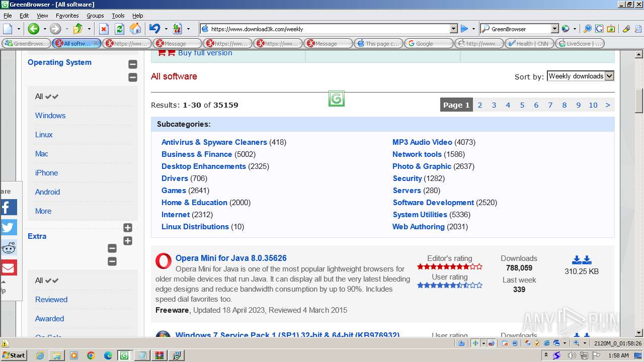The height and width of the screenshot is (362, 644).
Task: Switch to the Health | CNN tab
Action: (529, 43)
